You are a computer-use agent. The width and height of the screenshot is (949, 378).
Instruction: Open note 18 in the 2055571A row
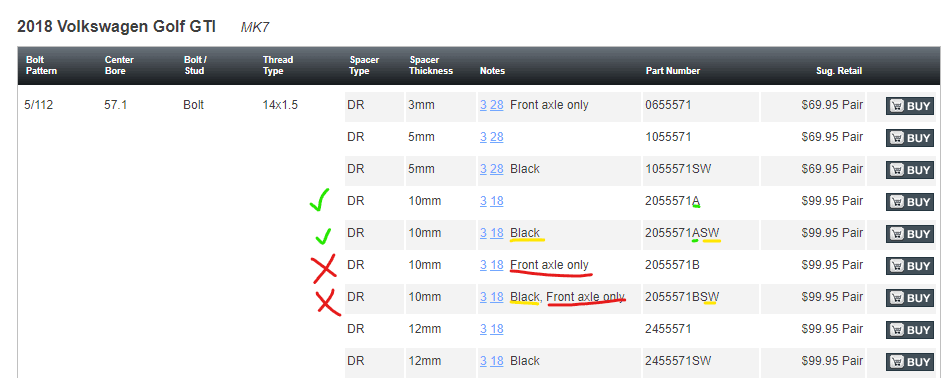(x=497, y=201)
